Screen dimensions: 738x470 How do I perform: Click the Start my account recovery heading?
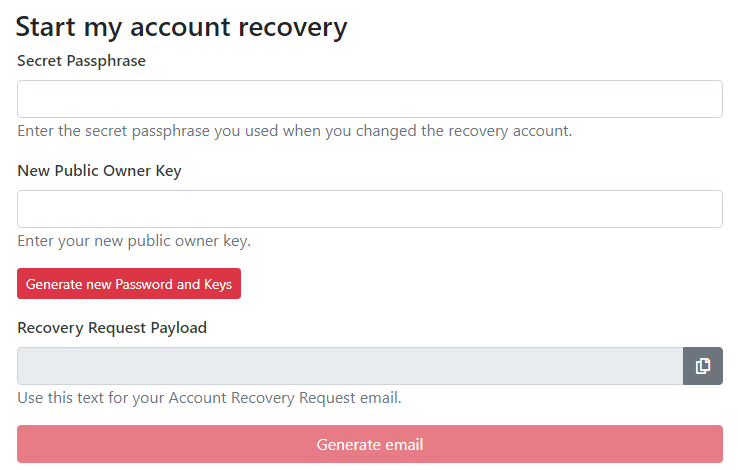[181, 26]
